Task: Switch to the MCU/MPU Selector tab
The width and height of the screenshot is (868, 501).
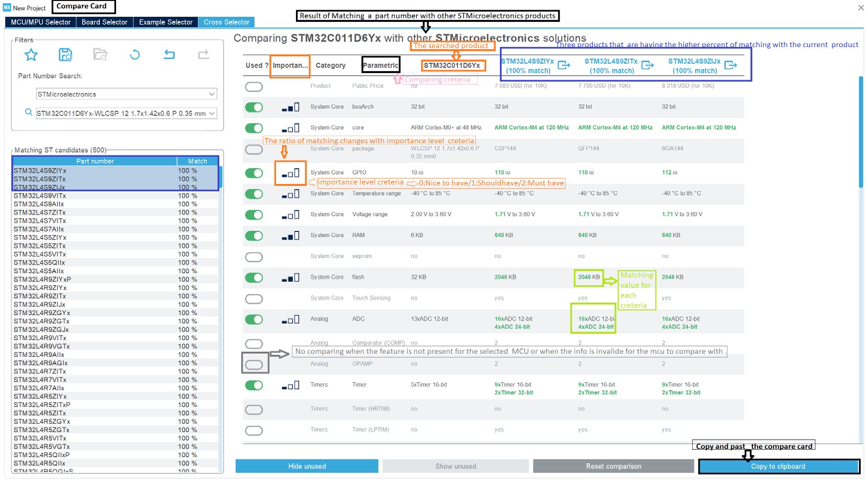Action: (40, 22)
